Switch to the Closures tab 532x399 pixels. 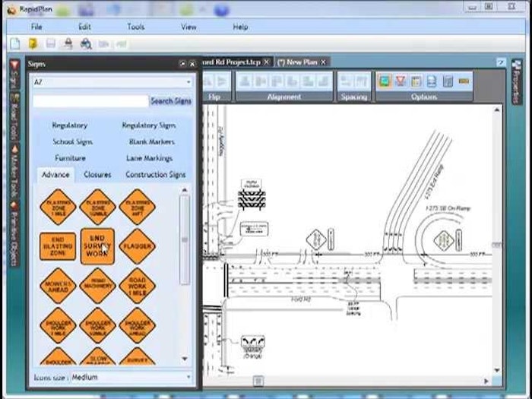click(97, 174)
